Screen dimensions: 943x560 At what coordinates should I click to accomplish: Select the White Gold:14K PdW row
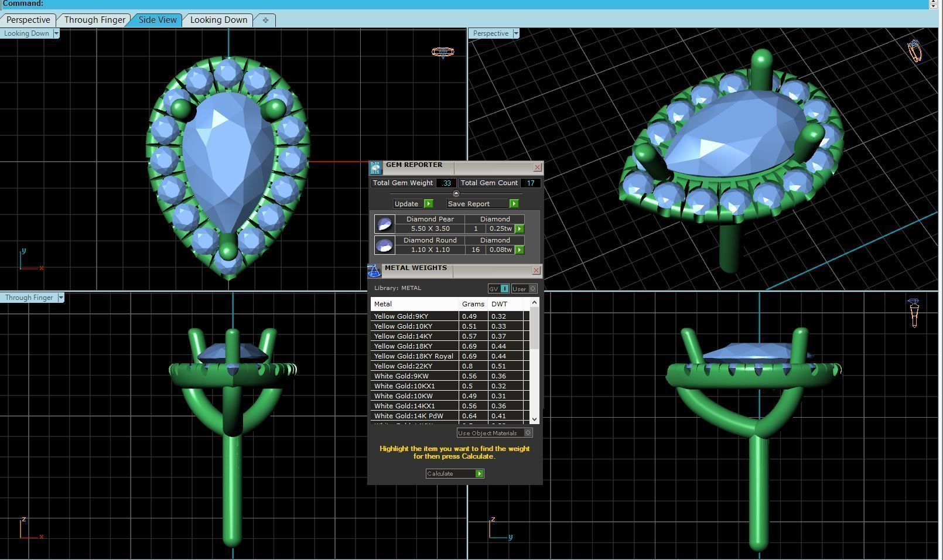coord(450,416)
